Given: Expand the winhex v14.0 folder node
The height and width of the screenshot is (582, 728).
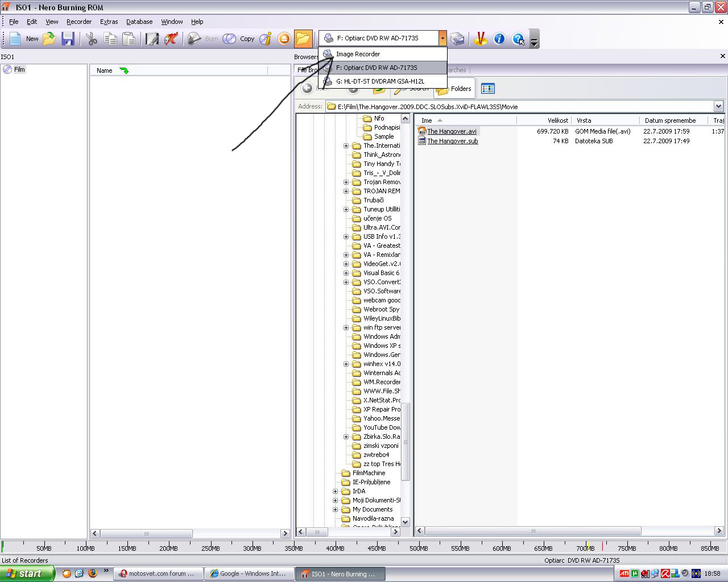Looking at the screenshot, I should (x=346, y=364).
